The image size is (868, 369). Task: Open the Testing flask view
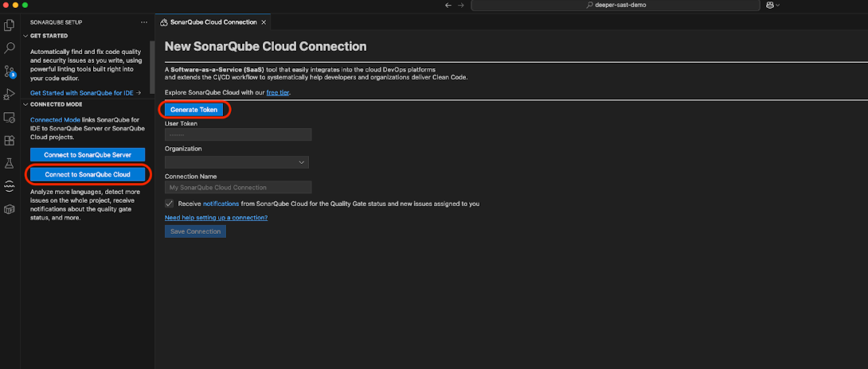tap(10, 164)
